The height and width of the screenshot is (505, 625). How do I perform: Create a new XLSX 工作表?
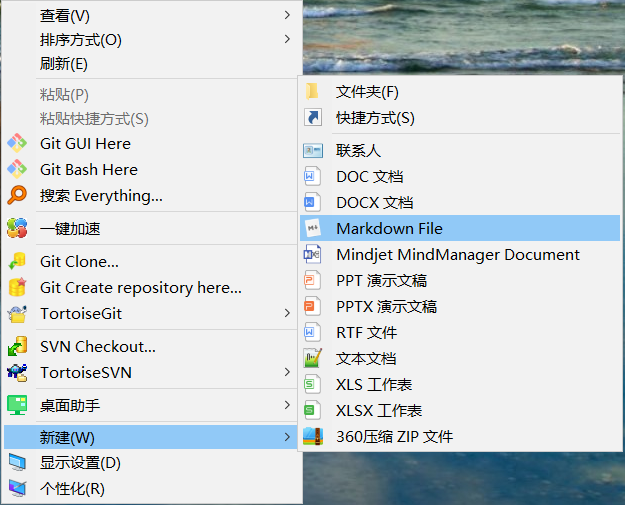pyautogui.click(x=460, y=411)
